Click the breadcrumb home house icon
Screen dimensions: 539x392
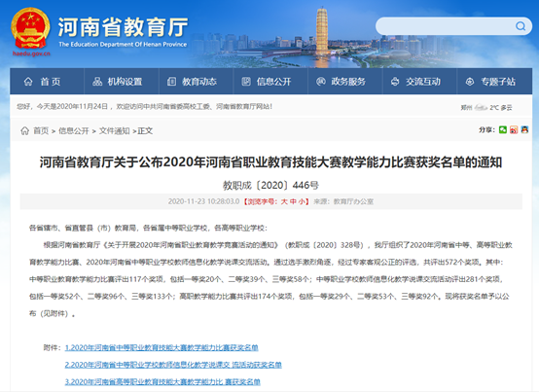[24, 130]
